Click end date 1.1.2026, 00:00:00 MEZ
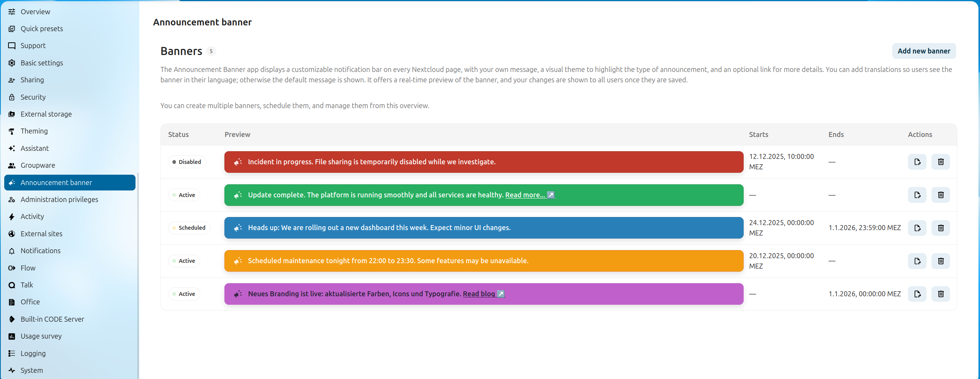The width and height of the screenshot is (980, 379). (865, 294)
